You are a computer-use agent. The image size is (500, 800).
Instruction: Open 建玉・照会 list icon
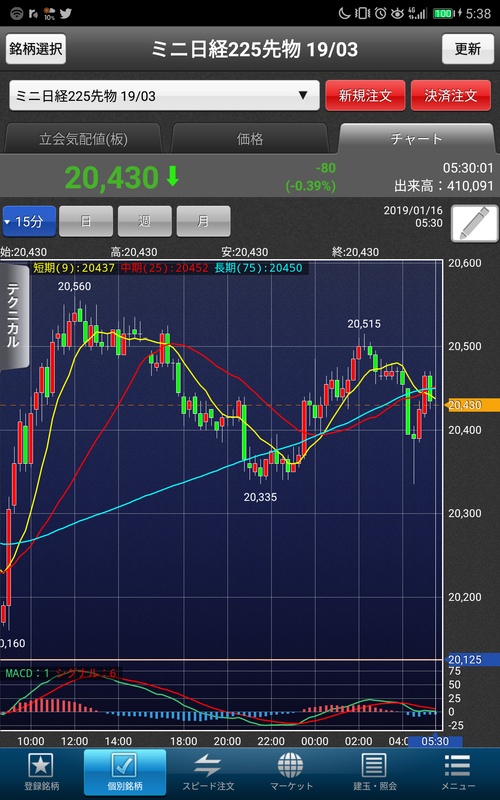(374, 765)
